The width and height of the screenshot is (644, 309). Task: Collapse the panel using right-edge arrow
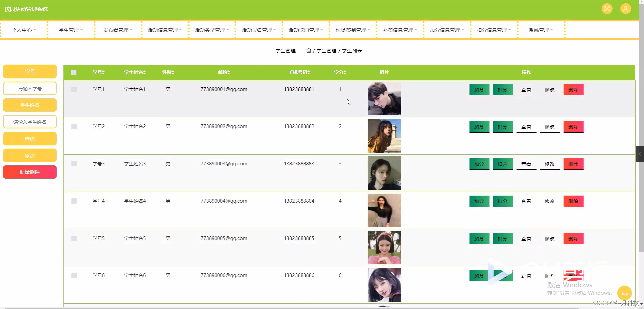(641, 154)
